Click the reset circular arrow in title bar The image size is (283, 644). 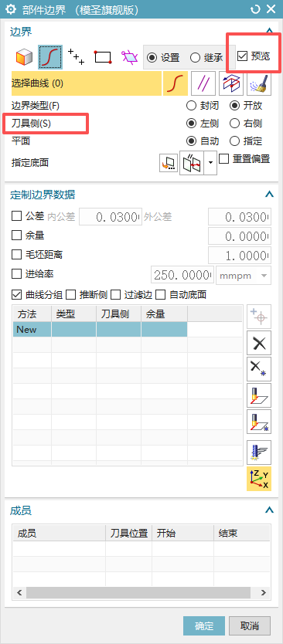[x=255, y=10]
